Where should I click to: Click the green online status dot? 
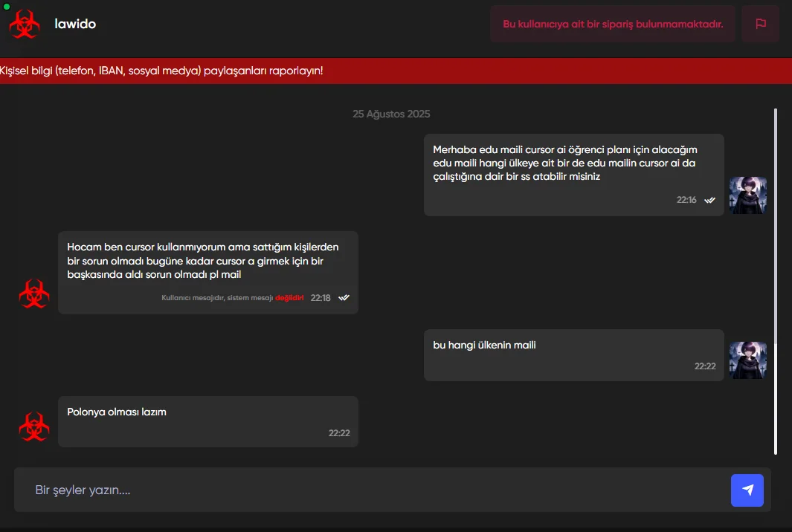coord(7,7)
